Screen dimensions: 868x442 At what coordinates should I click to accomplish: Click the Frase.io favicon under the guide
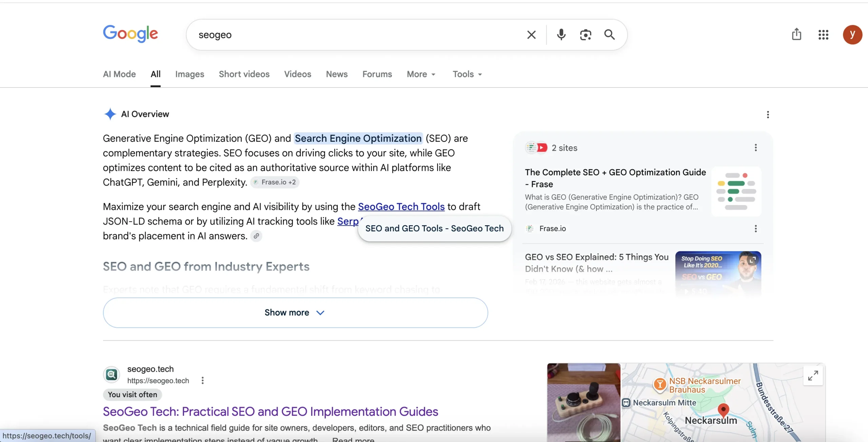(x=530, y=229)
